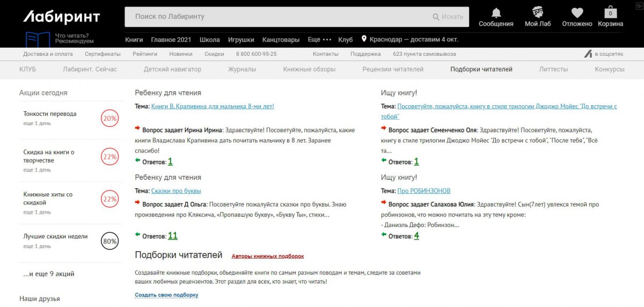Open the Игрушки menu item
Viewport: 644px width, 307px height.
(241, 40)
